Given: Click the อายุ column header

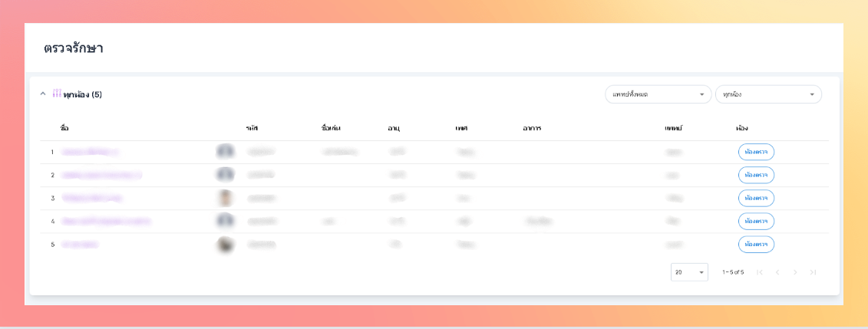Looking at the screenshot, I should click(394, 128).
